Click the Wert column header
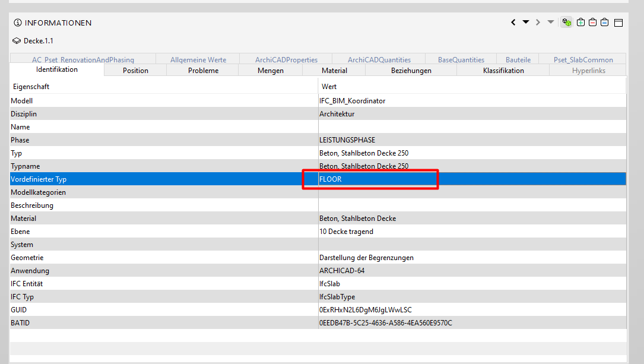The image size is (644, 364). click(472, 86)
